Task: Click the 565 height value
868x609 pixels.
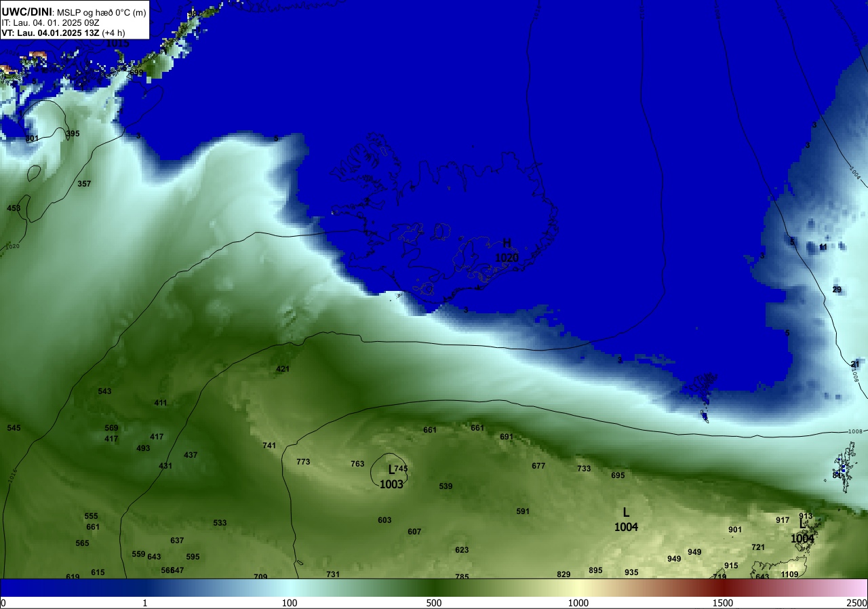Action: pos(82,543)
